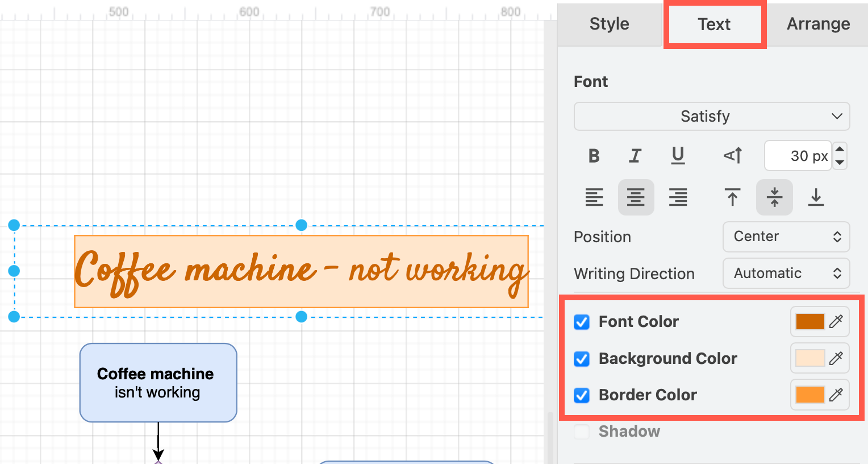Align text to vertical middle

(774, 197)
